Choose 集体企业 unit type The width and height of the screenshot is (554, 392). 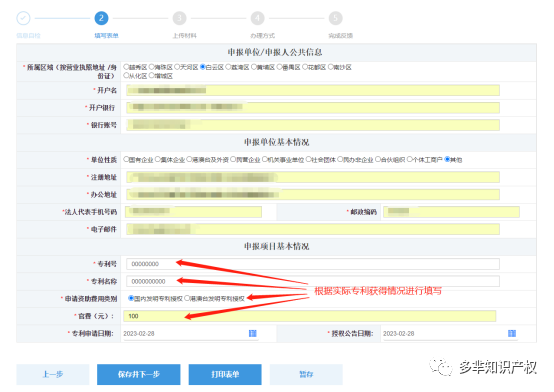click(x=158, y=159)
